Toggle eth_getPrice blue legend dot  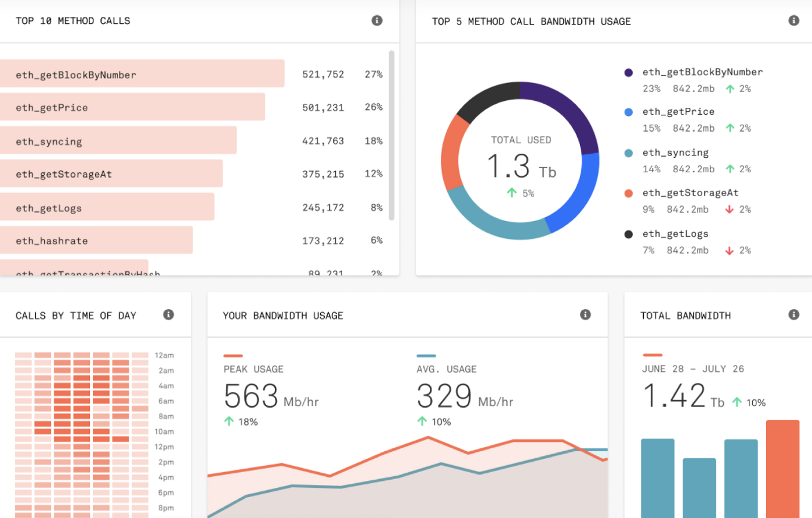point(628,112)
